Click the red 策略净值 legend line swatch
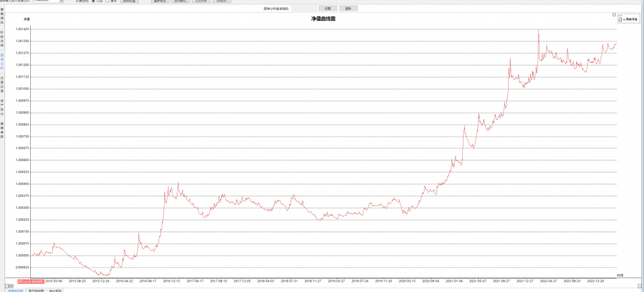 click(x=625, y=20)
